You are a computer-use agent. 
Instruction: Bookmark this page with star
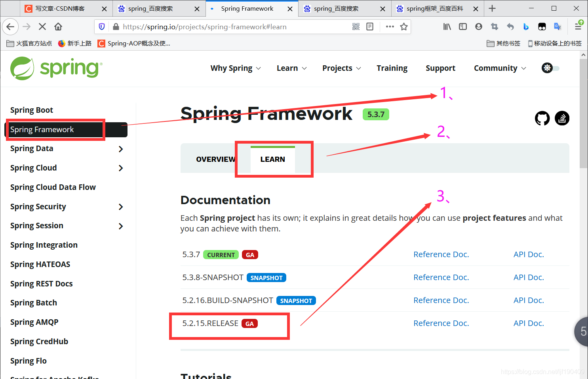[x=404, y=27]
